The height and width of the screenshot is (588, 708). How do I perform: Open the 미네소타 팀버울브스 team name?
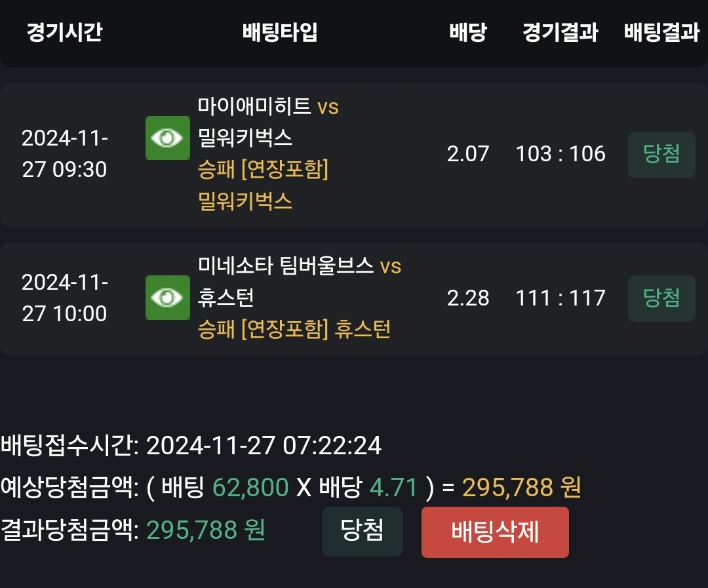[x=286, y=266]
